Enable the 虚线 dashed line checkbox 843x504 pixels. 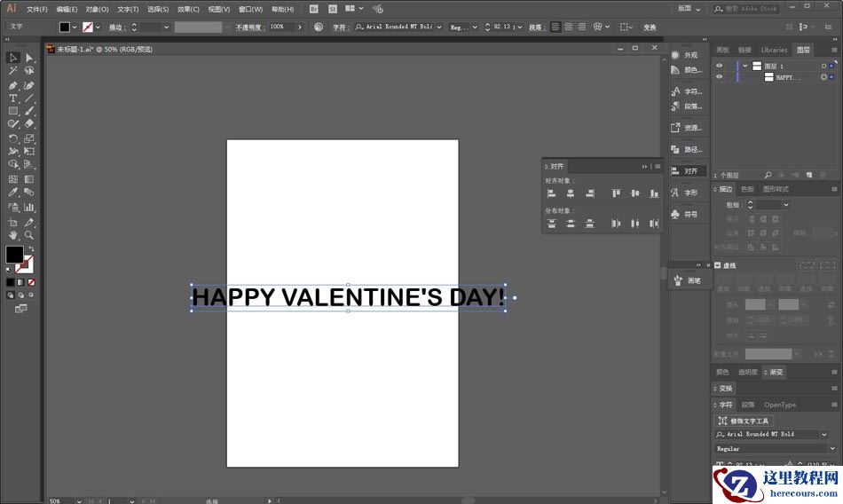pyautogui.click(x=718, y=265)
